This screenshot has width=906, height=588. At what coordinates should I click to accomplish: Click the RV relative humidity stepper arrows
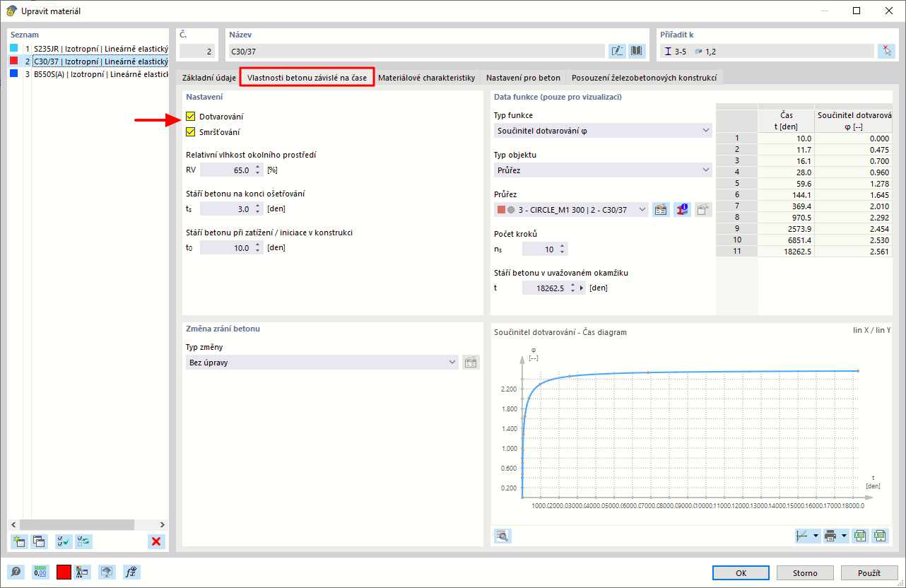click(x=258, y=170)
